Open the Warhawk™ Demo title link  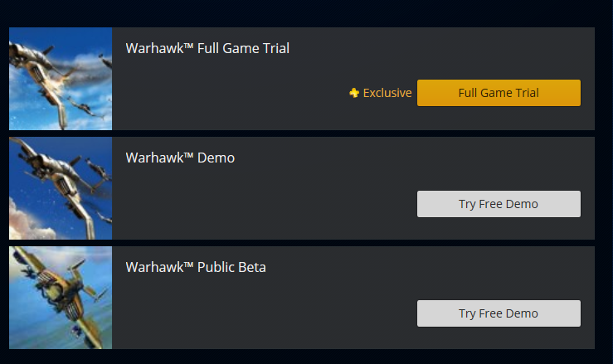(x=180, y=158)
